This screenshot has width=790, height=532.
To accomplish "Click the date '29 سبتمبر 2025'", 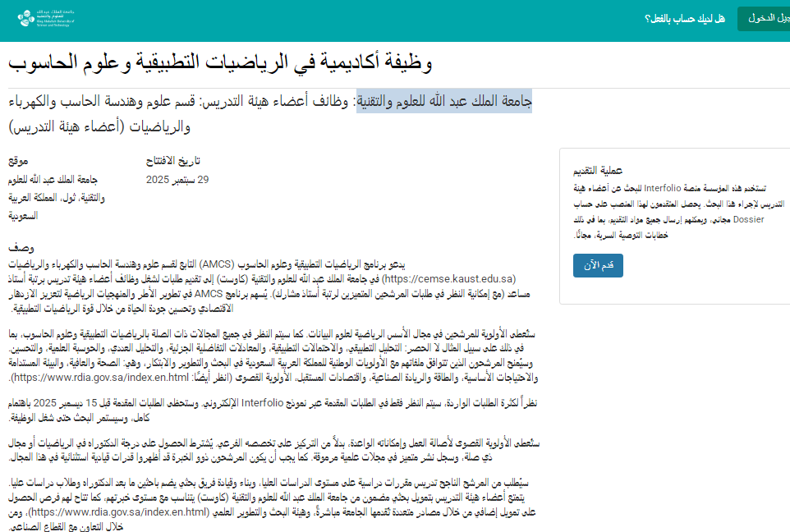I will pyautogui.click(x=177, y=179).
